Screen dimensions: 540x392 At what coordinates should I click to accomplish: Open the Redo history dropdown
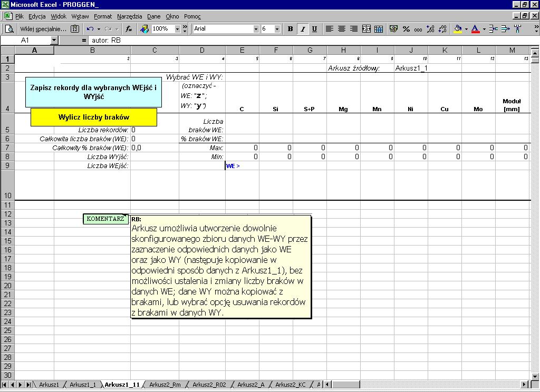117,29
